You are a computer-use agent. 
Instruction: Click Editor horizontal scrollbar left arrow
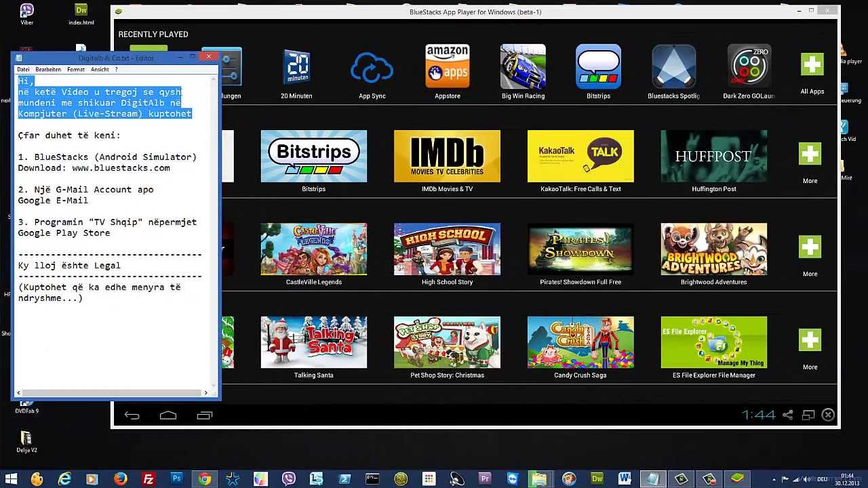click(x=19, y=392)
